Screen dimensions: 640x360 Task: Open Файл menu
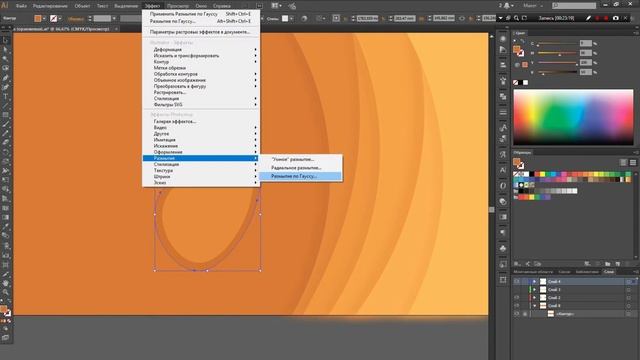[x=21, y=6]
